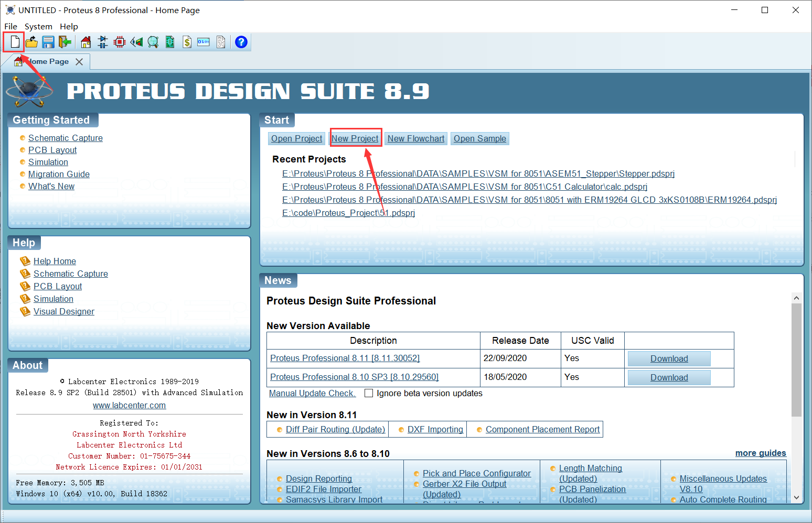Toggle Ignore beta version updates checkbox

(369, 393)
